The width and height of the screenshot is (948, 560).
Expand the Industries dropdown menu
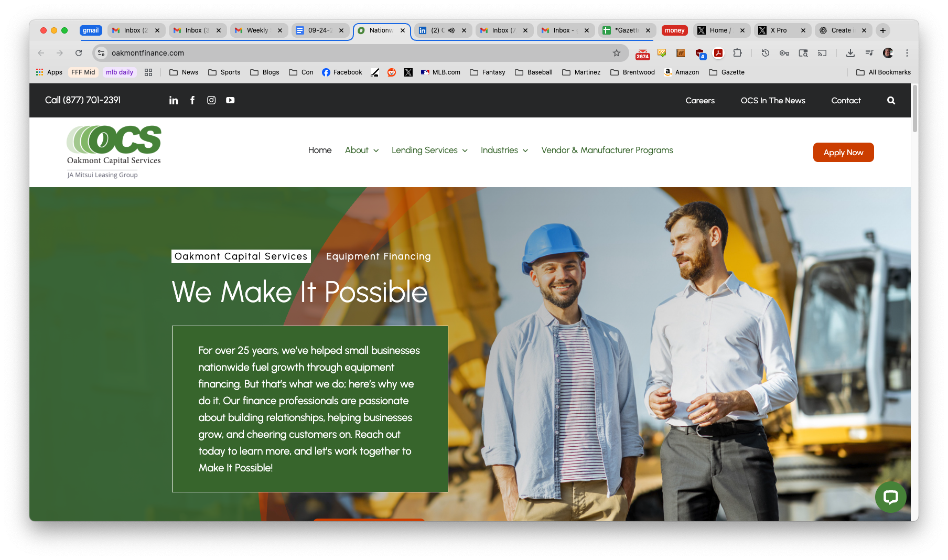(x=504, y=150)
